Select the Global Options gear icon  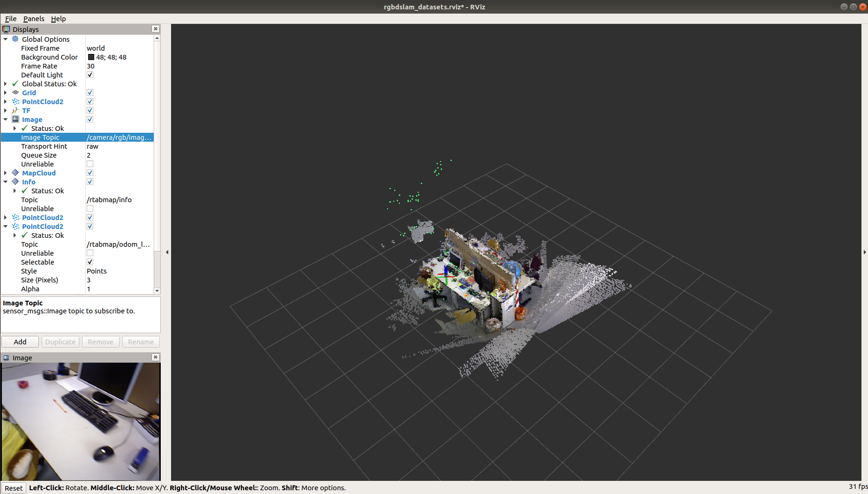pyautogui.click(x=15, y=39)
